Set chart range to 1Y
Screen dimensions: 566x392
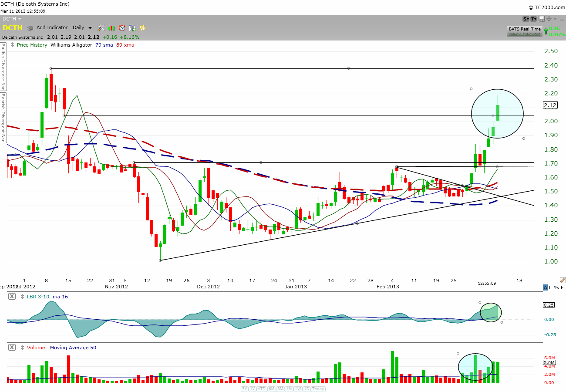(253, 389)
